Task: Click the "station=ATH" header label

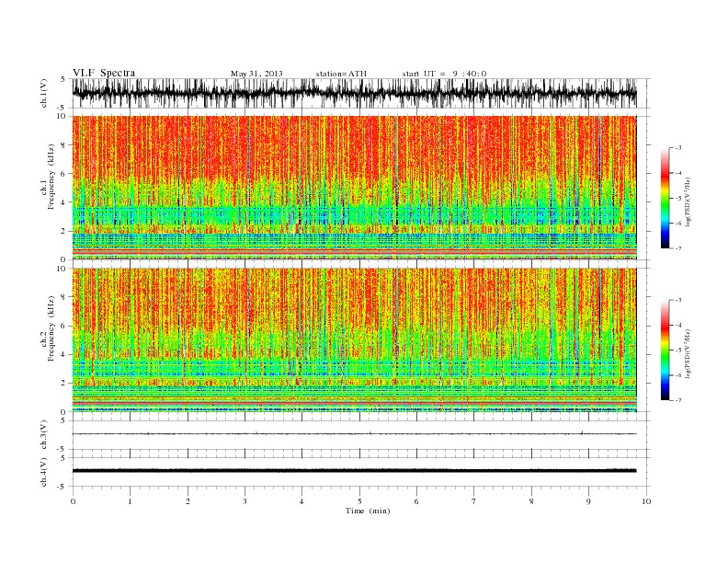Action: coord(341,74)
